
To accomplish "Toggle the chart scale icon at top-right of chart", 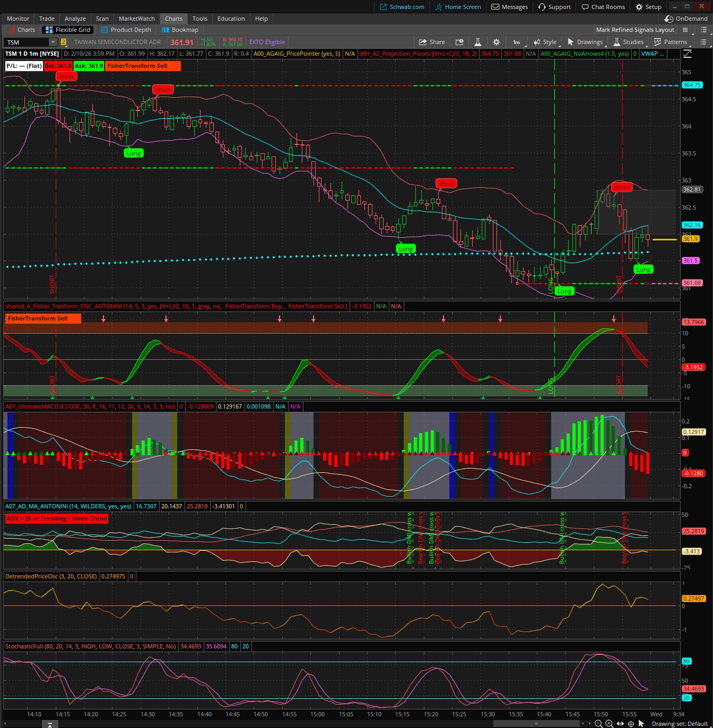I will point(687,54).
